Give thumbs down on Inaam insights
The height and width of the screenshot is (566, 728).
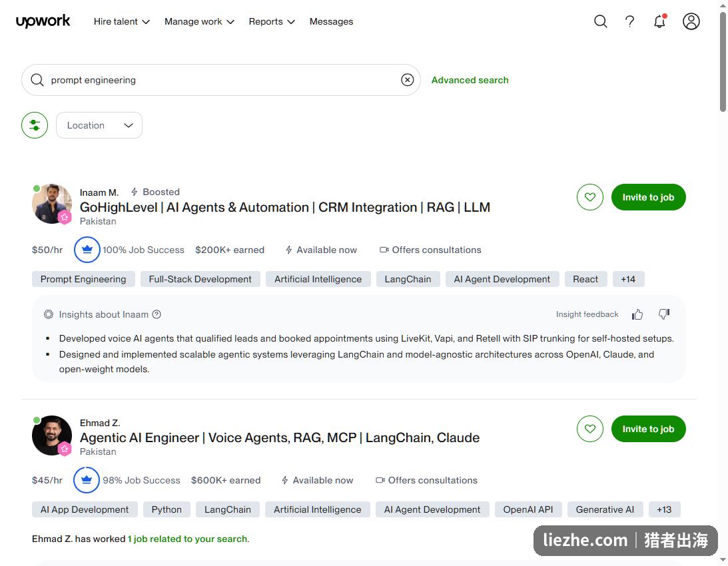[664, 314]
